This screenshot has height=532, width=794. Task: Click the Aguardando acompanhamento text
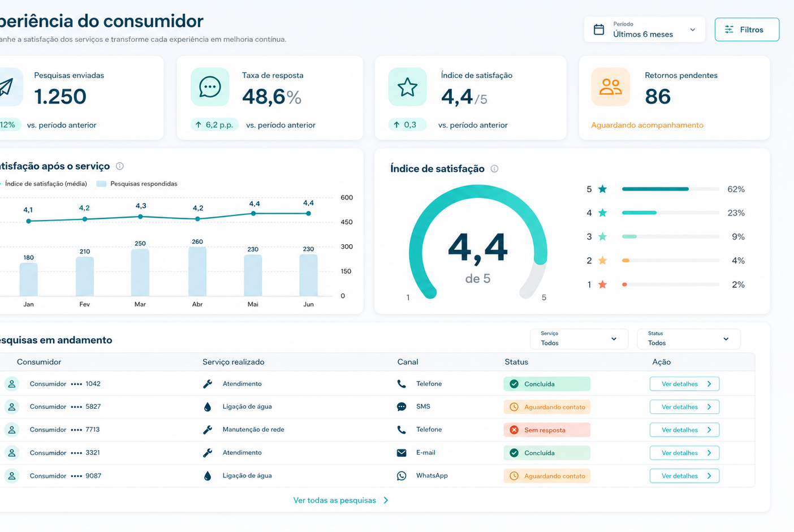(647, 125)
